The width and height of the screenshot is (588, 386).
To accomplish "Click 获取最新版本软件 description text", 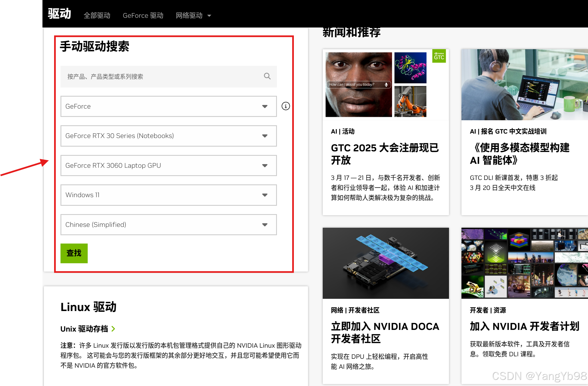I will (x=519, y=349).
